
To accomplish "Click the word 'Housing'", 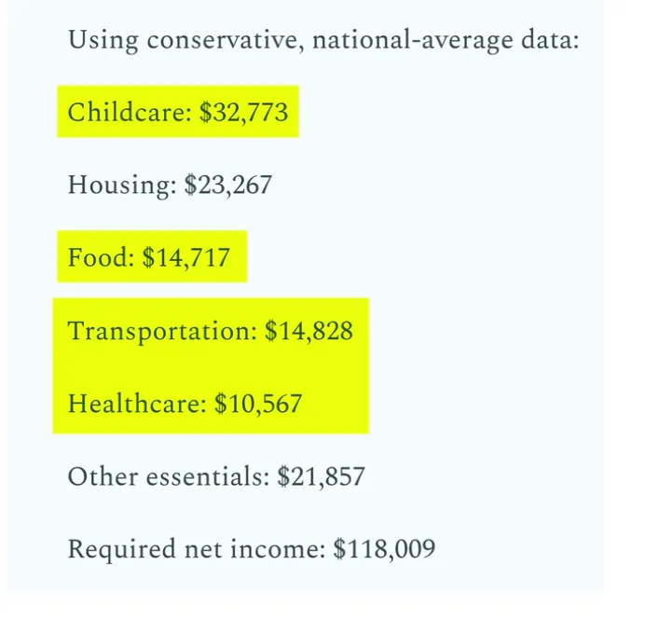I will click(122, 186).
